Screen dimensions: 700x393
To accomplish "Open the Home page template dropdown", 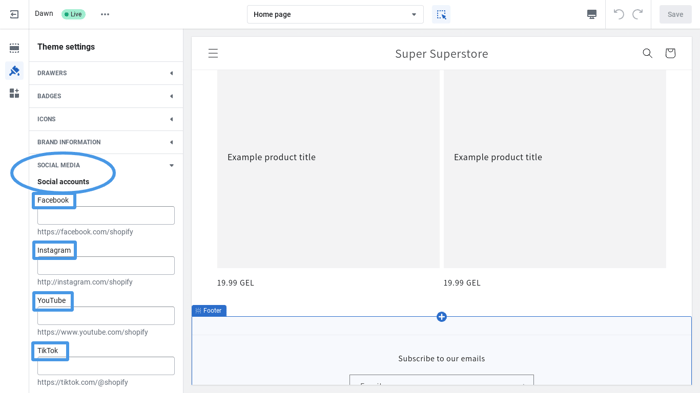I will 335,14.
